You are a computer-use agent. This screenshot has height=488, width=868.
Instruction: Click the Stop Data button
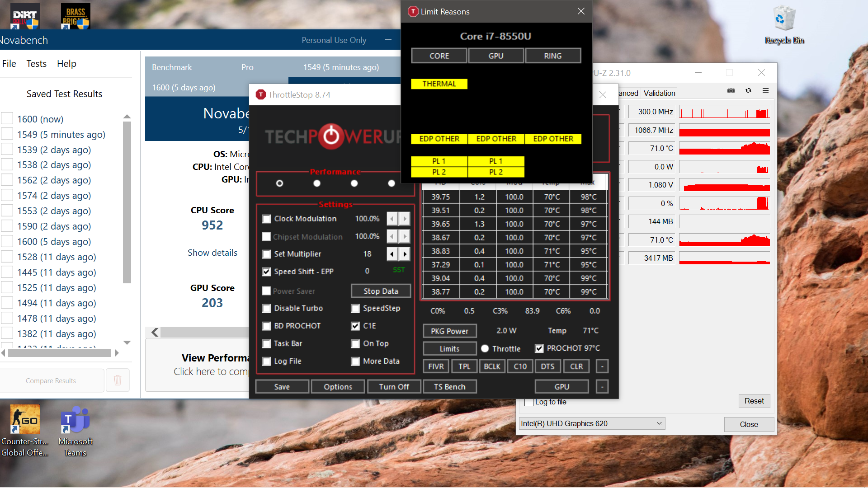pos(381,291)
